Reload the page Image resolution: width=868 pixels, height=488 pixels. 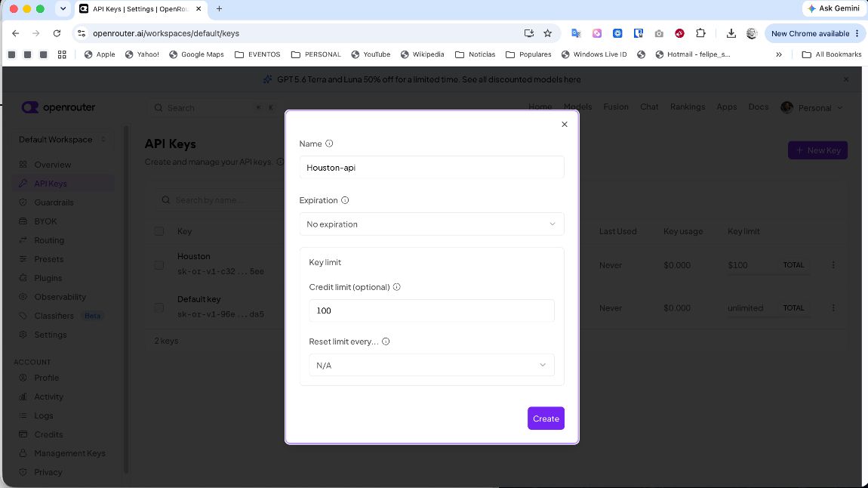tap(57, 33)
